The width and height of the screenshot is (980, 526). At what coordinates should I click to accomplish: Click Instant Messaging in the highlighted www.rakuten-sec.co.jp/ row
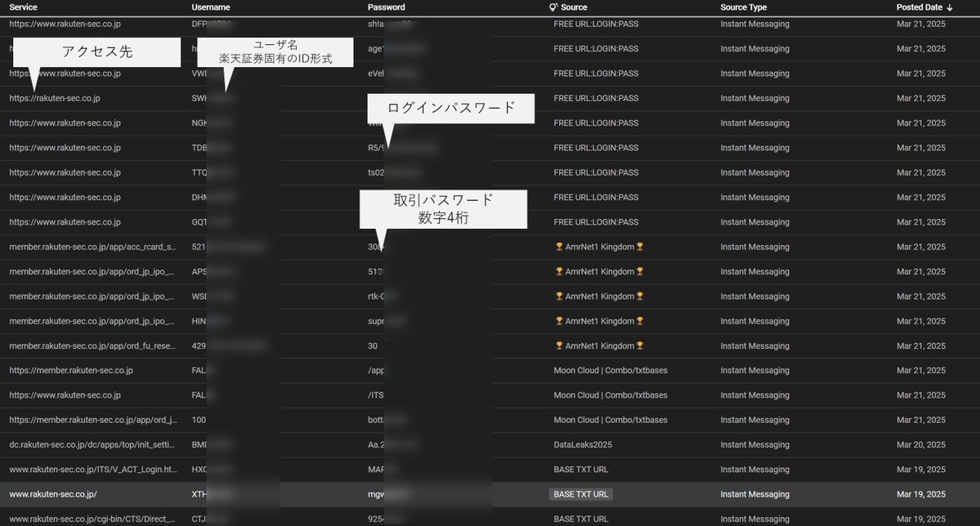(755, 494)
